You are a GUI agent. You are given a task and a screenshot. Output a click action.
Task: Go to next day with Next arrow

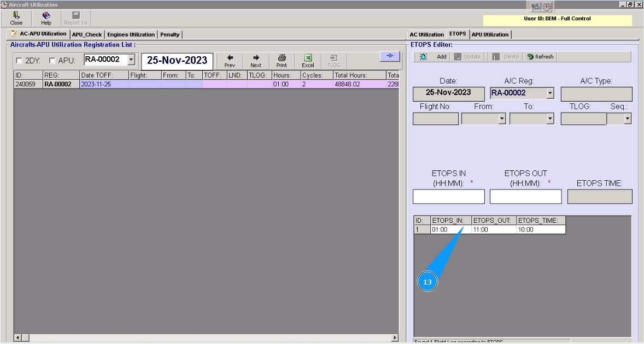point(256,61)
